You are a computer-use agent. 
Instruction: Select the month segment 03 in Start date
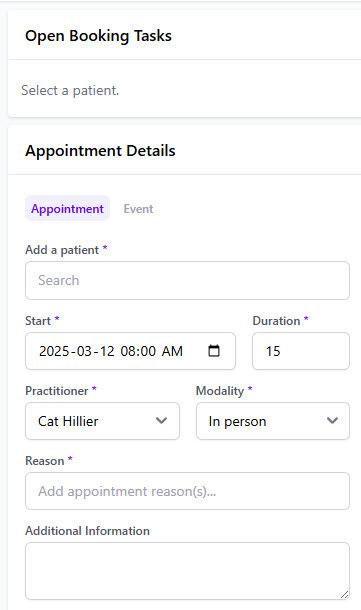click(x=84, y=351)
